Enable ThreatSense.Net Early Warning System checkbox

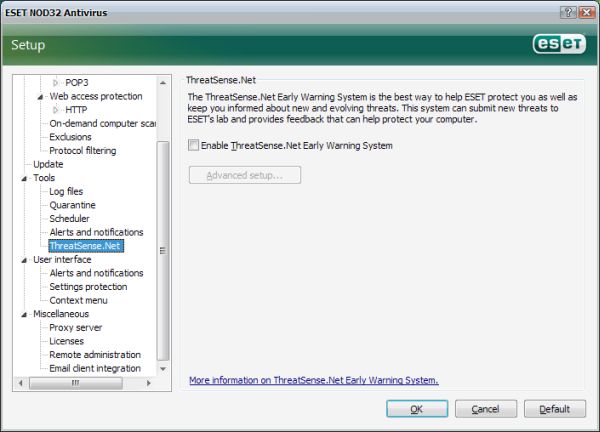193,145
